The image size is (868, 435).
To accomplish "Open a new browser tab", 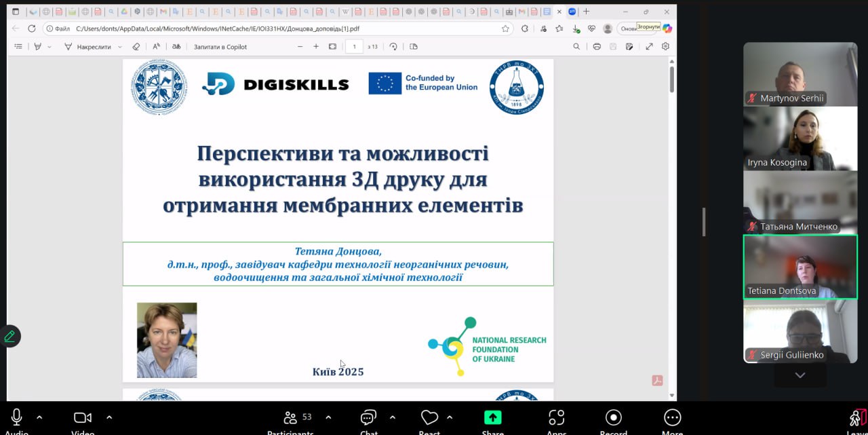I will tap(587, 12).
